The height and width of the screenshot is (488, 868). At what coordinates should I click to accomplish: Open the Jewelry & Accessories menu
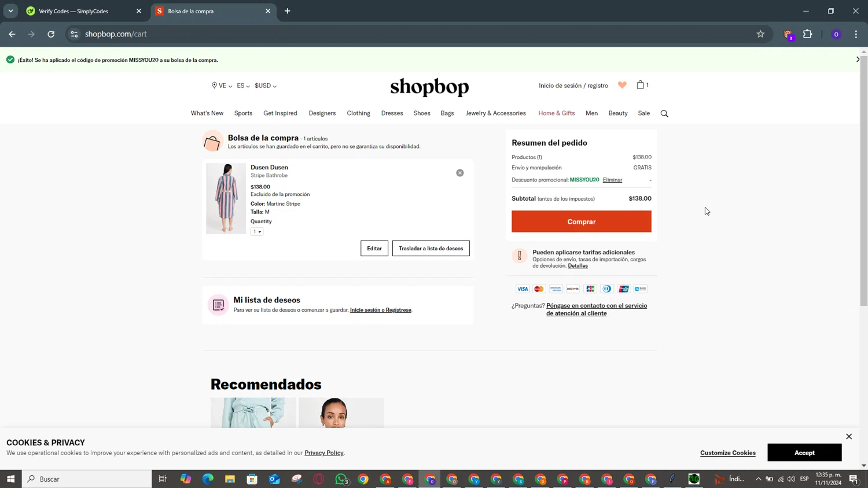click(x=496, y=113)
